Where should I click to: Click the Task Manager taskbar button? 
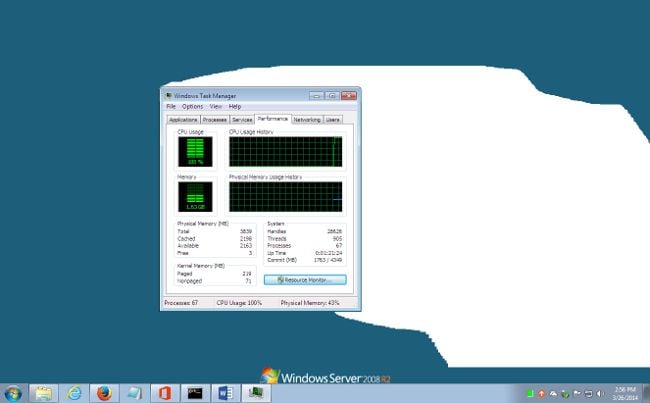(x=256, y=393)
